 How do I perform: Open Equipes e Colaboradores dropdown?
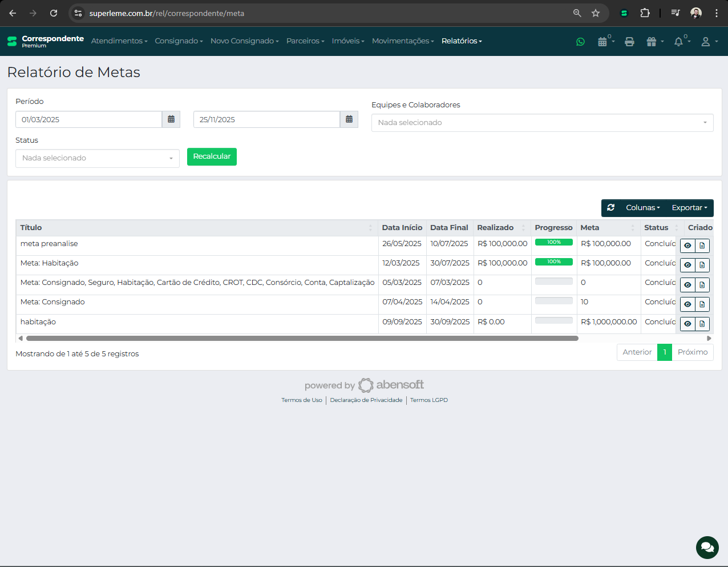pos(542,123)
